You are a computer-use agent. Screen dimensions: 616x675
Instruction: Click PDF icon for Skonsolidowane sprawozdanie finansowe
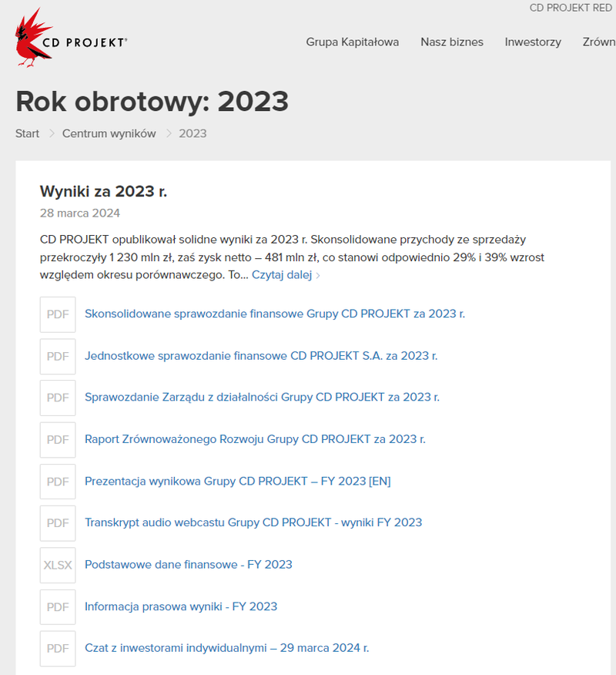[x=58, y=314]
